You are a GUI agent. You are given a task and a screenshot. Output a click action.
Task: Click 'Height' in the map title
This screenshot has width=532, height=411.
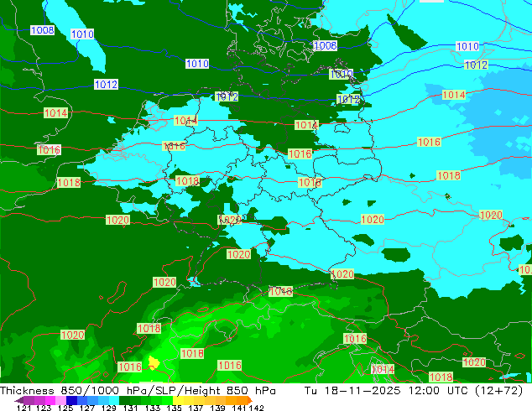(x=201, y=391)
